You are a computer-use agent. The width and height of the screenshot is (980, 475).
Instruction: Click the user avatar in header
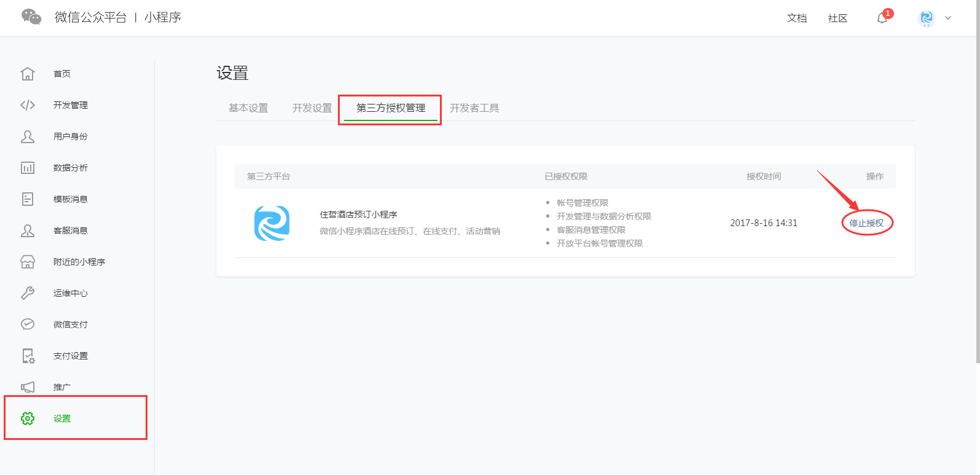click(x=927, y=18)
